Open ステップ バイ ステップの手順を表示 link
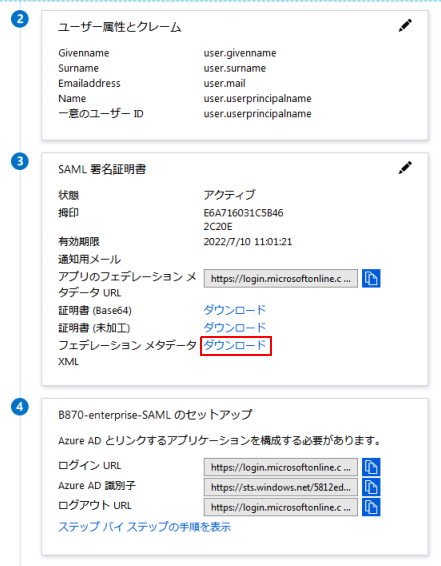Screen dimensions: 441x566 tap(144, 527)
